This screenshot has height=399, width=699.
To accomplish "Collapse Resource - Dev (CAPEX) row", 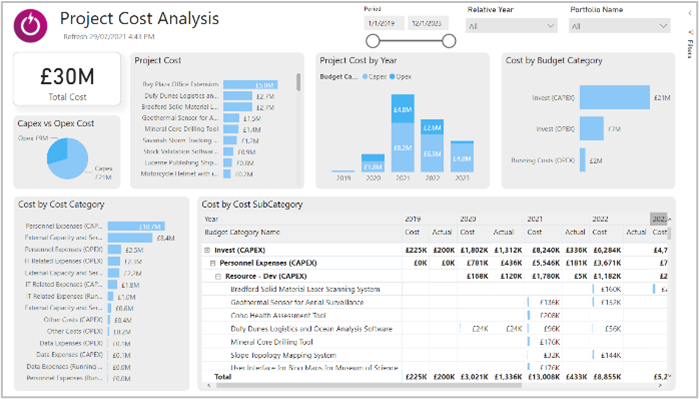I will click(x=218, y=276).
